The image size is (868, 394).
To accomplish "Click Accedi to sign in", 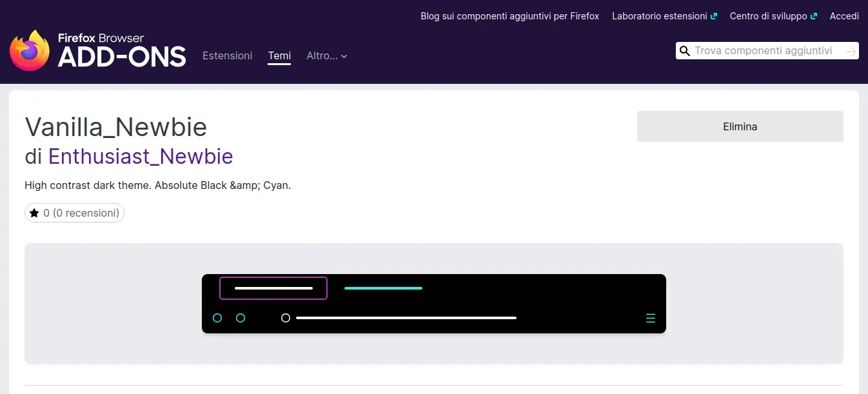I will (x=844, y=15).
